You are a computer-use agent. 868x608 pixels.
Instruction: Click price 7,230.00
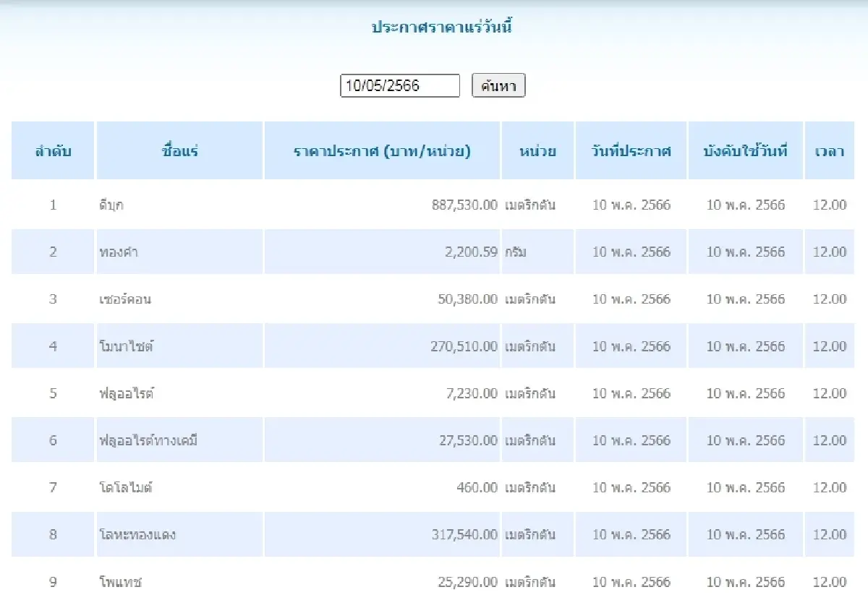472,393
